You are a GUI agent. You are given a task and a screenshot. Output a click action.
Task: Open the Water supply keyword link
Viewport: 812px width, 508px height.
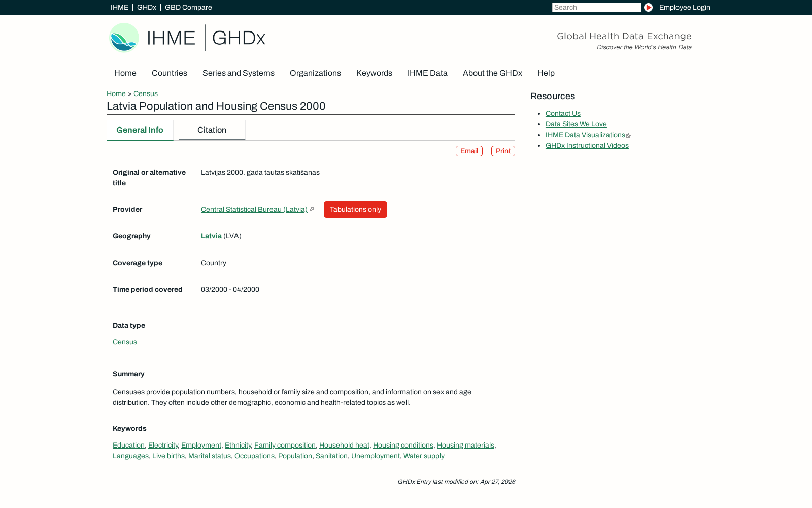pyautogui.click(x=424, y=456)
